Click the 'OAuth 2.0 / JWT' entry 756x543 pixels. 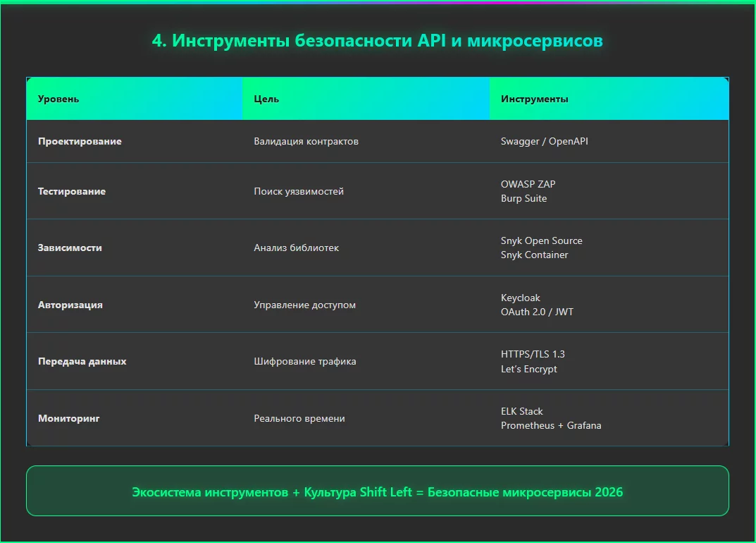536,312
